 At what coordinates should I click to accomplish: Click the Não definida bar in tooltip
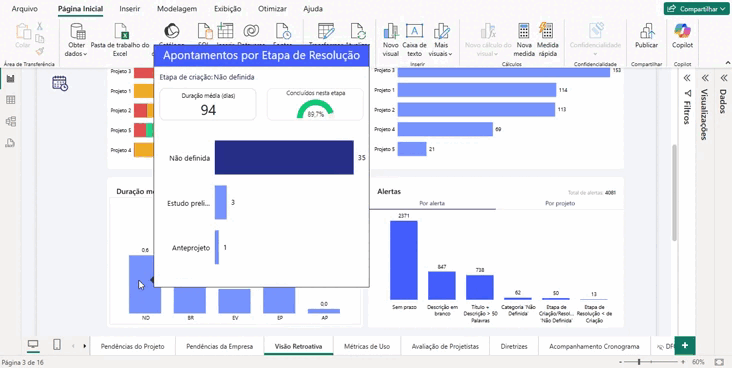[284, 158]
